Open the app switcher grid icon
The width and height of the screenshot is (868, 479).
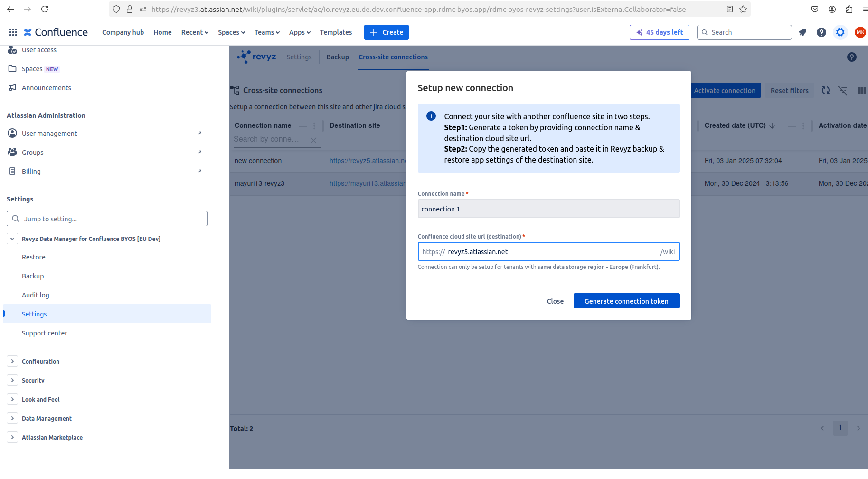coord(13,32)
